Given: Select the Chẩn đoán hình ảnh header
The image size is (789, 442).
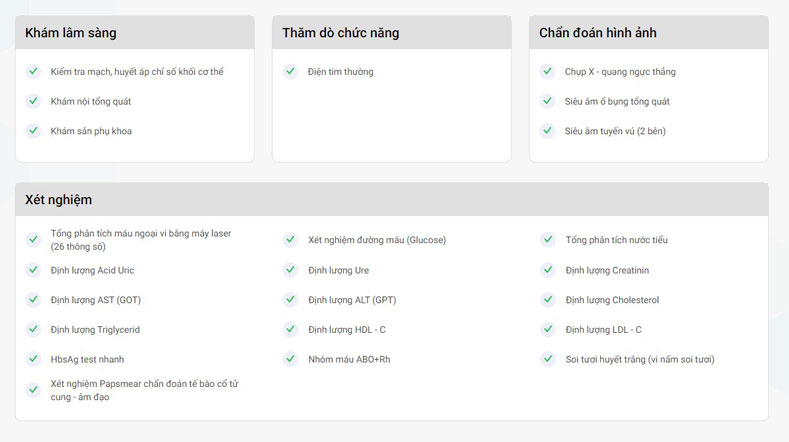Looking at the screenshot, I should (649, 33).
